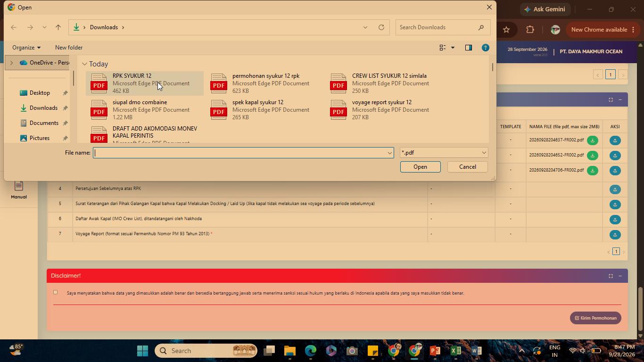
Task: Click the Kirim Permohonan button
Action: (596, 318)
